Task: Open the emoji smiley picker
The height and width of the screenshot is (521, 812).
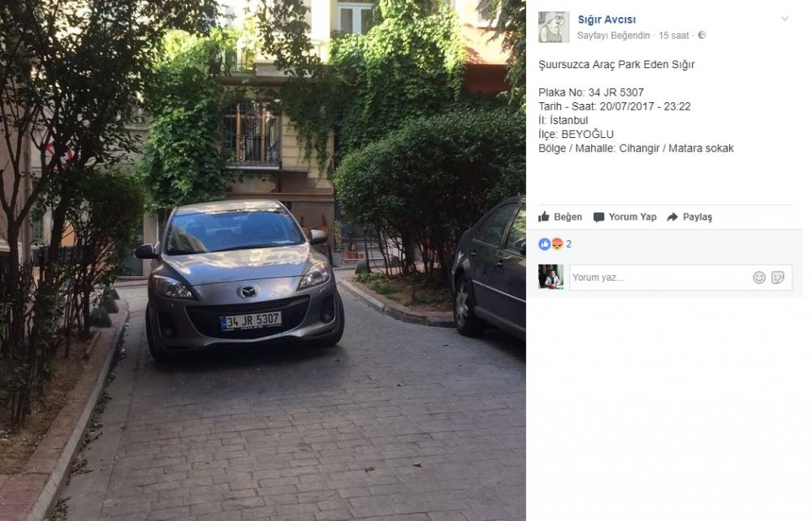Action: 758,278
